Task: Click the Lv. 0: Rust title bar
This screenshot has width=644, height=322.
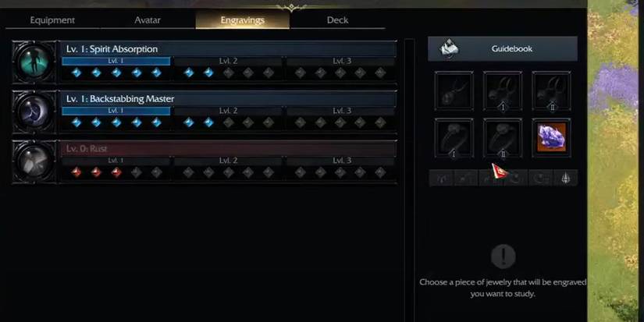Action: 229,148
